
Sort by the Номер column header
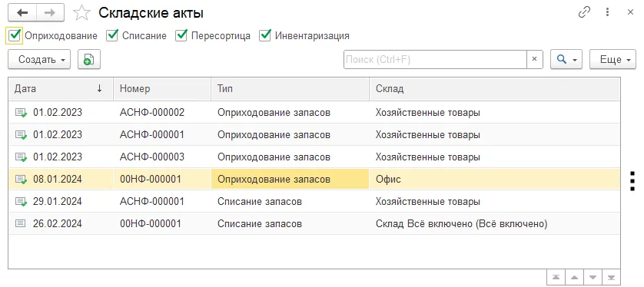point(162,88)
